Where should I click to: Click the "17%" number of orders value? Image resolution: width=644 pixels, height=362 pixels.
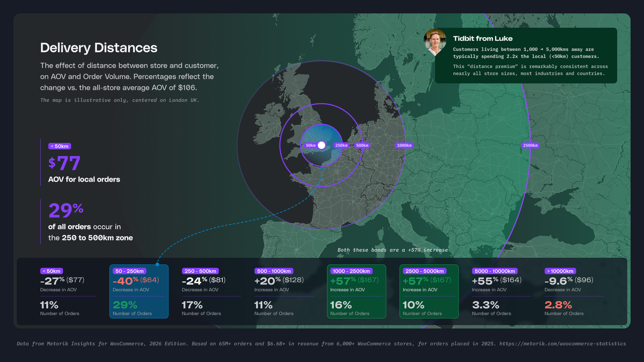pyautogui.click(x=192, y=305)
